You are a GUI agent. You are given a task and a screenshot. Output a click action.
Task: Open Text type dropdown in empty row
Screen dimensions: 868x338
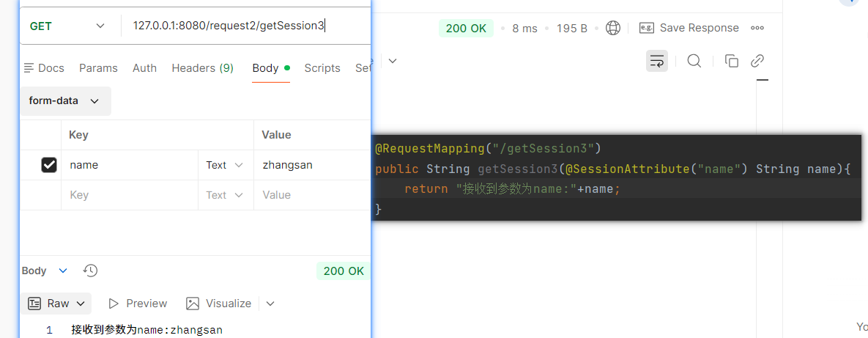[226, 195]
